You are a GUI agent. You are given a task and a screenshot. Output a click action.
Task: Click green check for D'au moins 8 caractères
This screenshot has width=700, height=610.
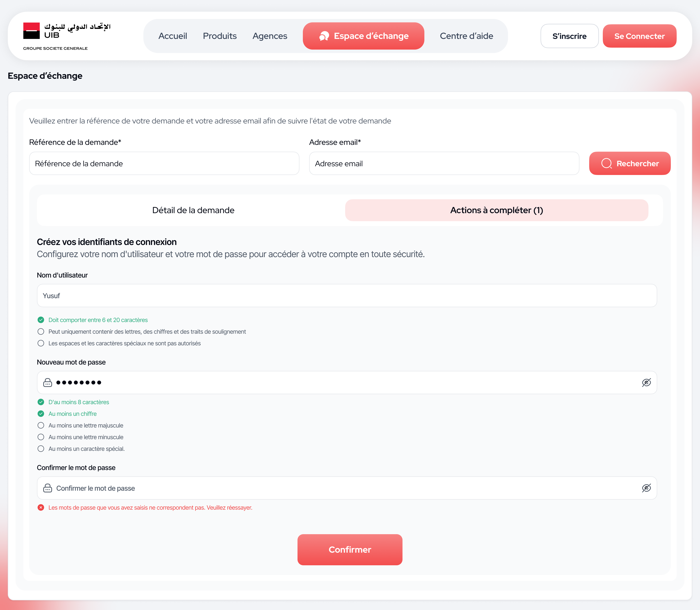[x=41, y=402]
